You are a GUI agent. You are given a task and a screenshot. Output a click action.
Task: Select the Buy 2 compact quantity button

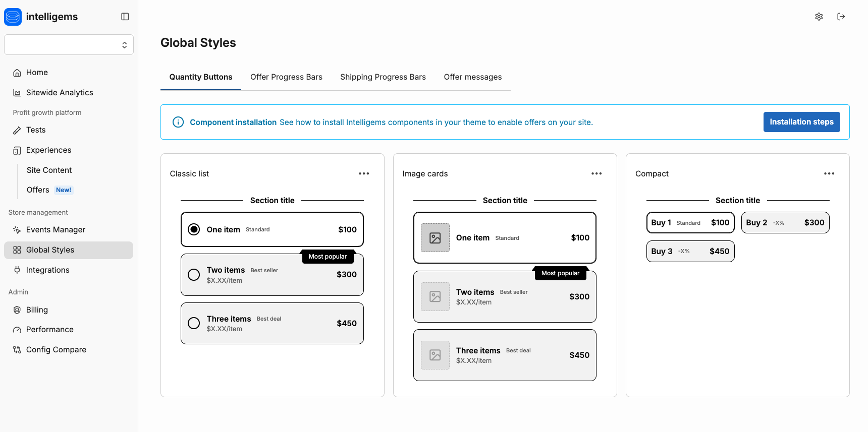pos(785,223)
